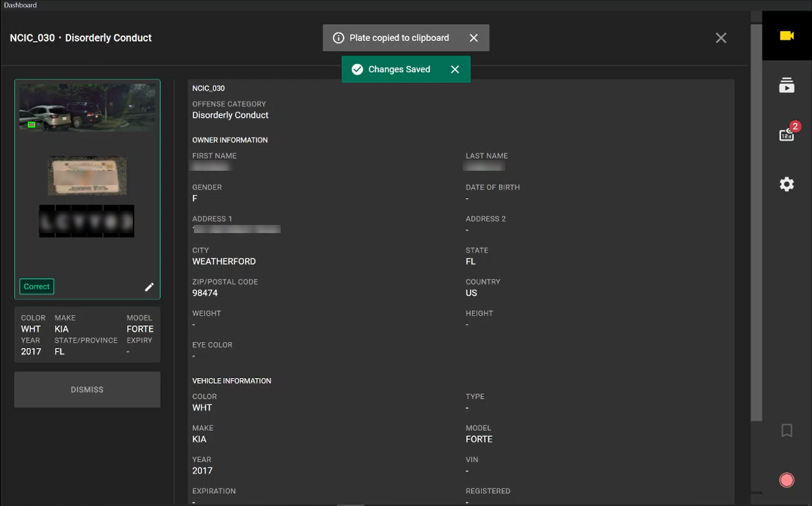The image size is (812, 506).
Task: Edit the plate read with pencil icon
Action: 149,287
